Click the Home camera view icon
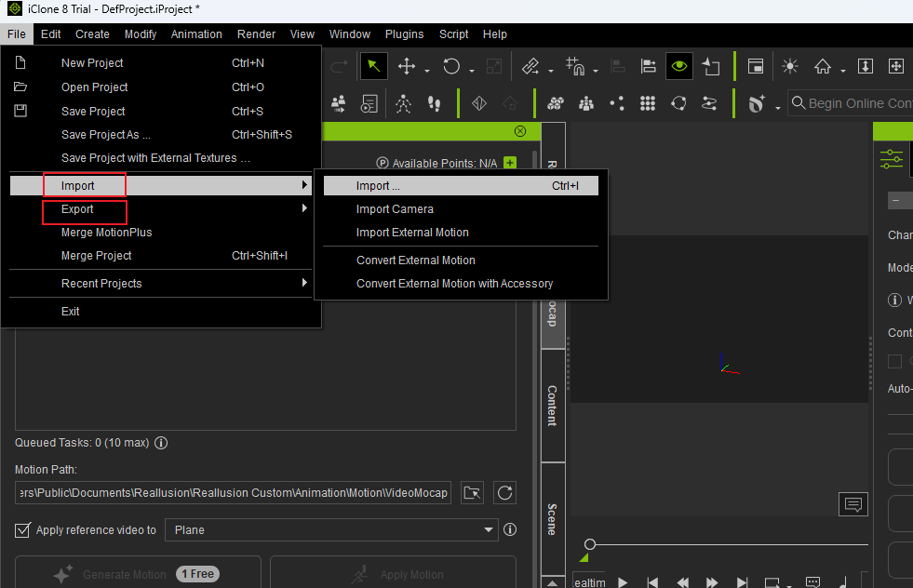 pyautogui.click(x=823, y=66)
